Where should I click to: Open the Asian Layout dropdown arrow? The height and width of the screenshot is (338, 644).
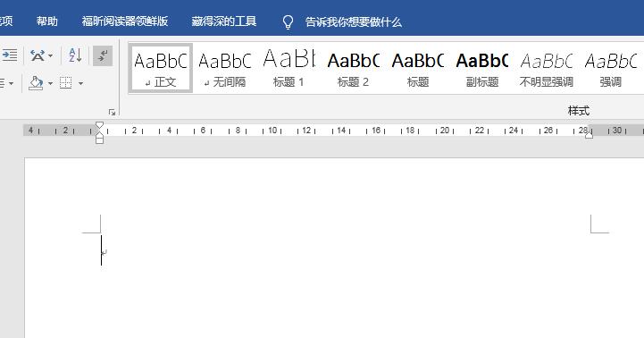coord(51,55)
